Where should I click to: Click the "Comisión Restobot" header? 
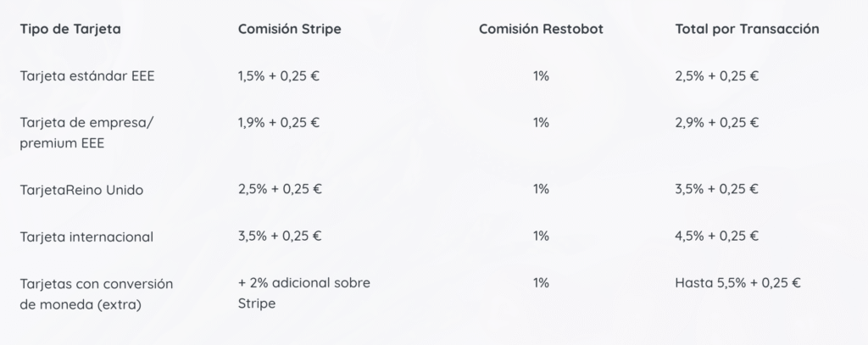541,29
